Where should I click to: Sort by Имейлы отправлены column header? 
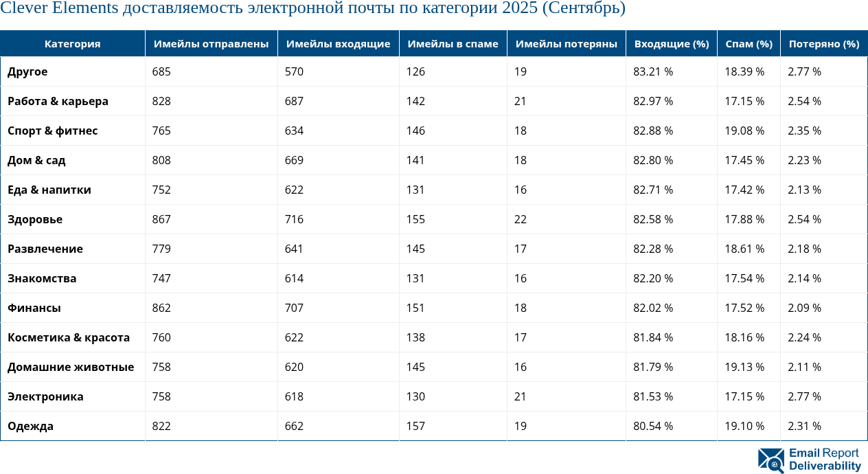tap(211, 44)
